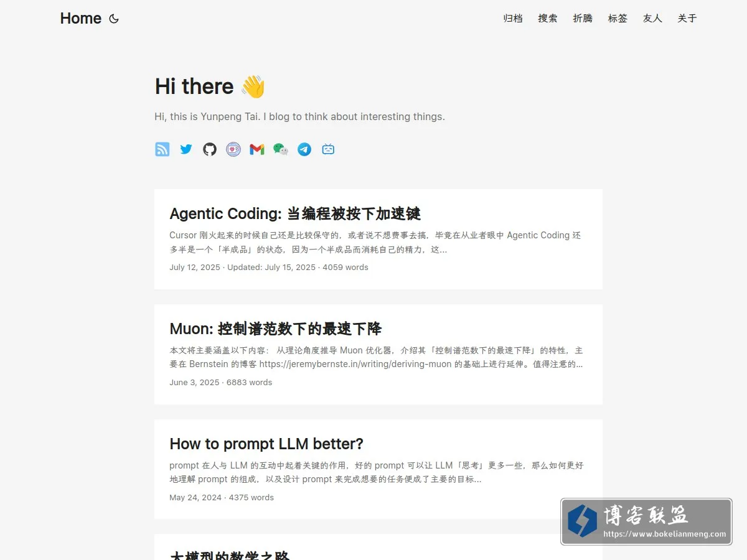747x560 pixels.
Task: Click the Gmail email icon
Action: point(257,149)
